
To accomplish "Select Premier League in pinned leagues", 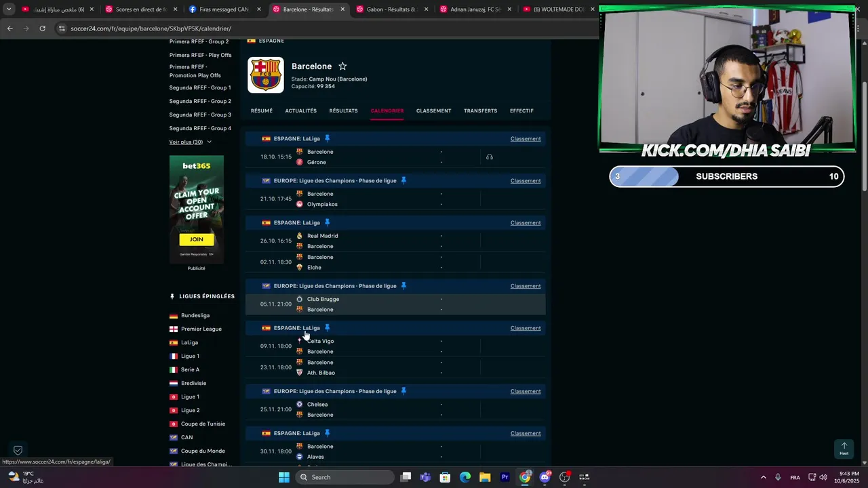I will pos(201,329).
